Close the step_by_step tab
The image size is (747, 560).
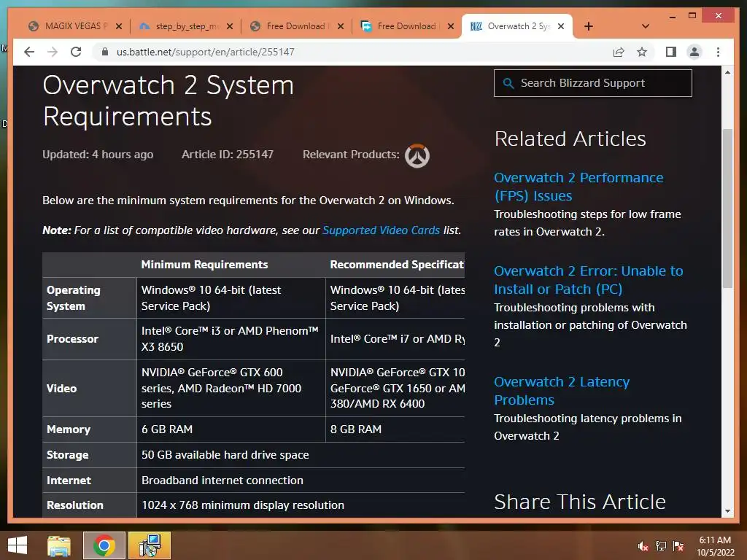230,26
